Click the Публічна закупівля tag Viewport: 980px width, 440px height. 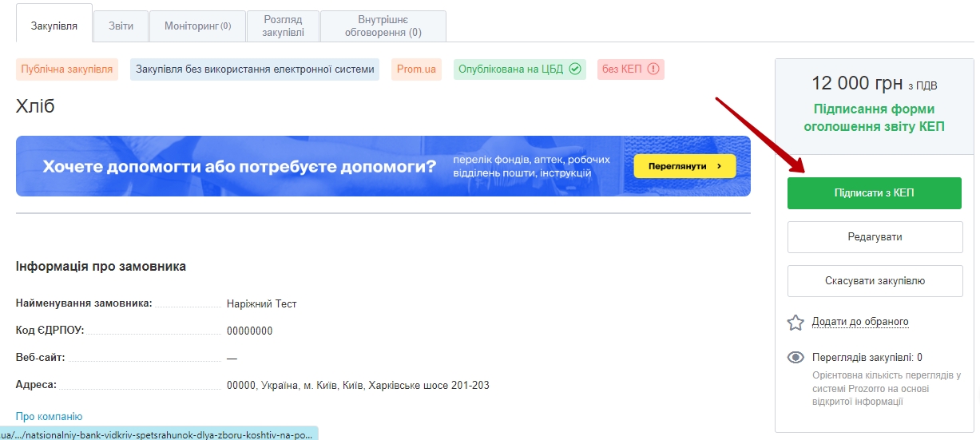pyautogui.click(x=67, y=69)
